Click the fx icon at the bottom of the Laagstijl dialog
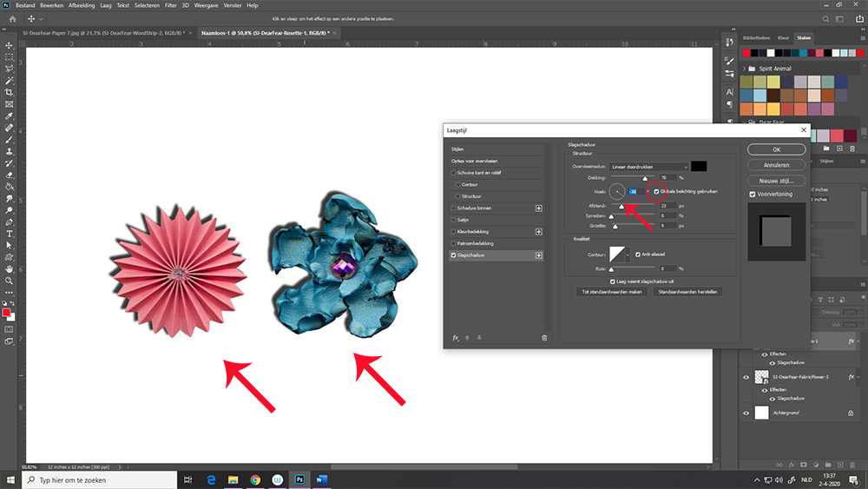The image size is (868, 489). click(456, 338)
